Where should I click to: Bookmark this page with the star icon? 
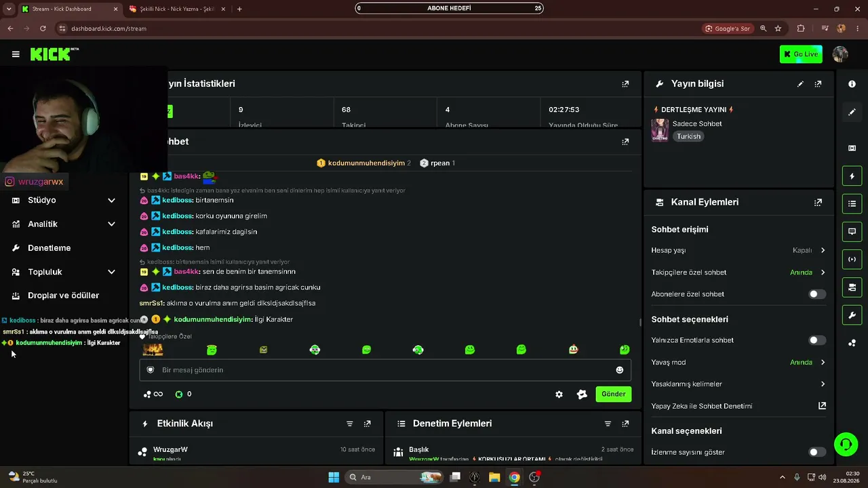click(778, 28)
